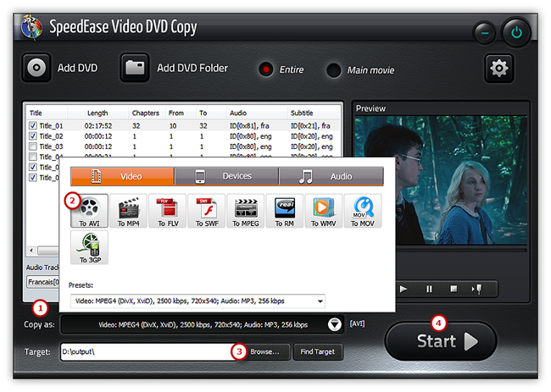Choose the To MP4 format icon

tap(129, 211)
